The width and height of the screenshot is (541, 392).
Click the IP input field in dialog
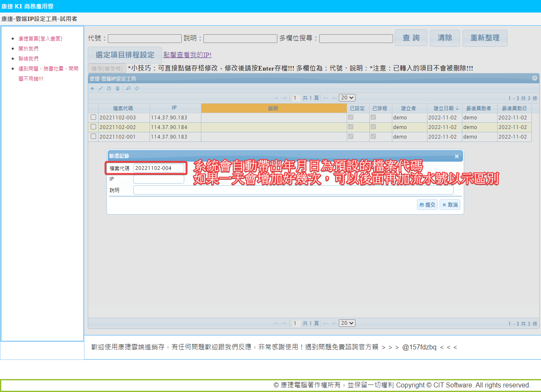coord(159,179)
